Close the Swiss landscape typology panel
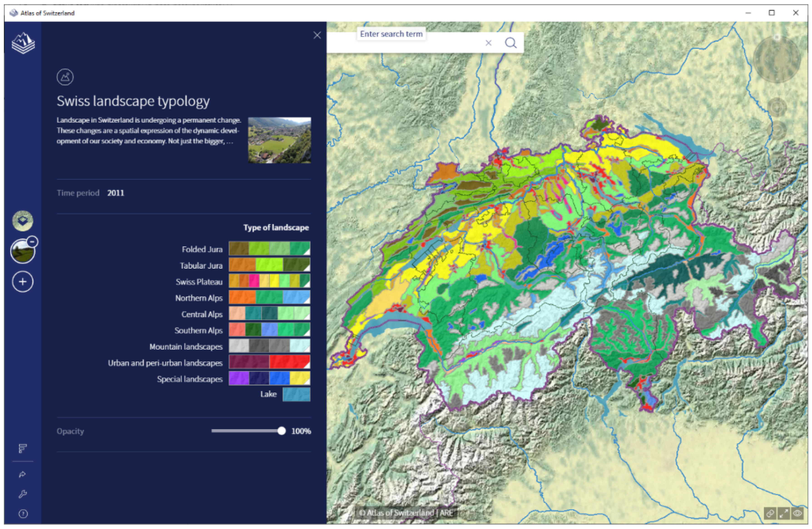812x529 pixels. click(x=317, y=35)
